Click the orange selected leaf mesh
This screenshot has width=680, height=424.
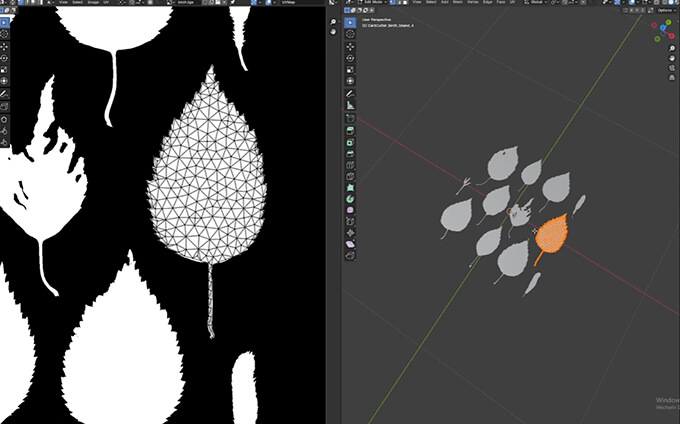(x=551, y=236)
